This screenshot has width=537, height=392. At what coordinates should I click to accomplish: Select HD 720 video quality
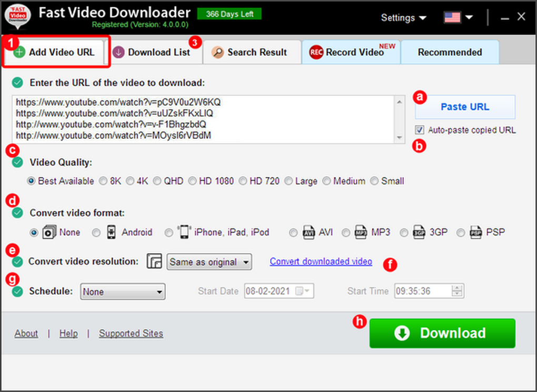click(243, 181)
